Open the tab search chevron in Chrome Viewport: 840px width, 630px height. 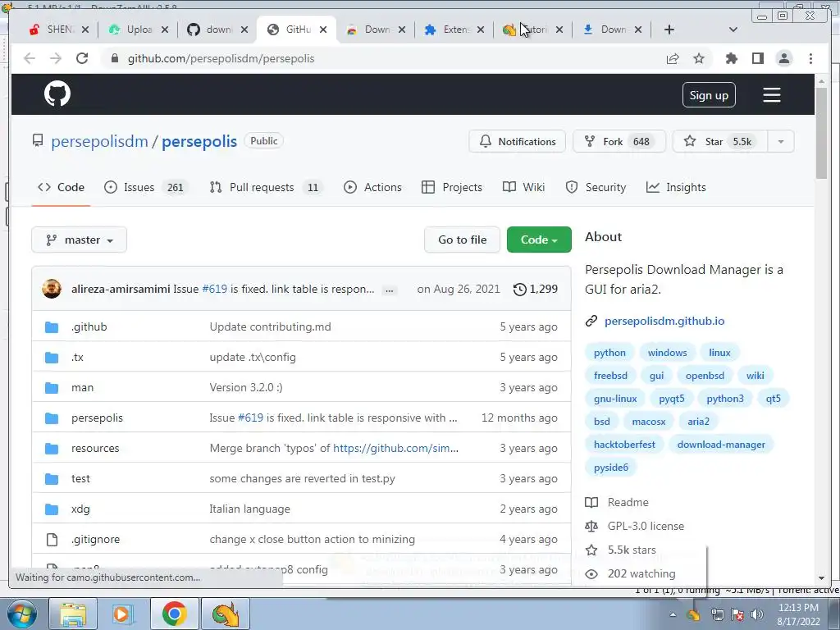click(733, 30)
